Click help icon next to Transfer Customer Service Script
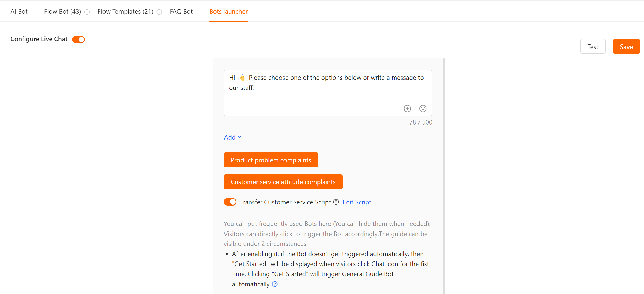Image resolution: width=644 pixels, height=294 pixels. pos(336,202)
